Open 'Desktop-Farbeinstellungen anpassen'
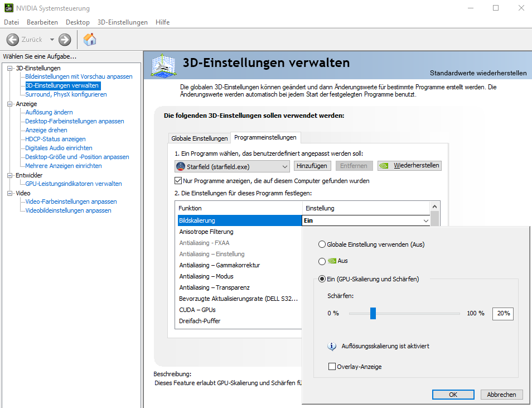Image resolution: width=532 pixels, height=408 pixels. 75,121
